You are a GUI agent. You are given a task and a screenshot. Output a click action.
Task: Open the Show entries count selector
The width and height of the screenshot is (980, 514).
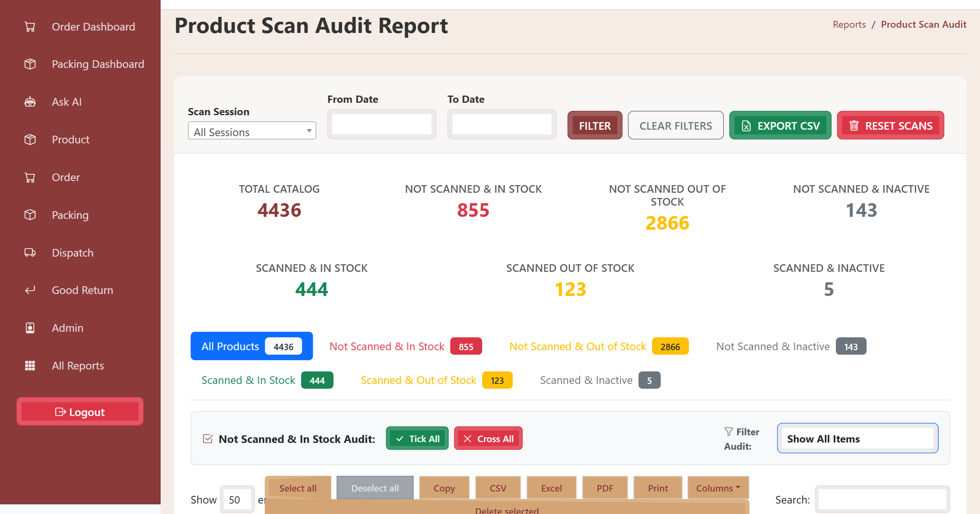click(237, 500)
